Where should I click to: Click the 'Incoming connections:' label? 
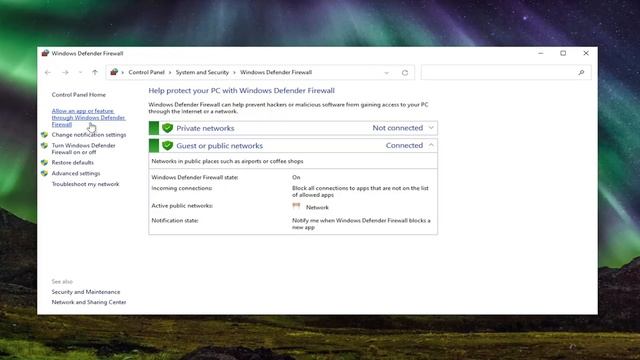(x=182, y=188)
